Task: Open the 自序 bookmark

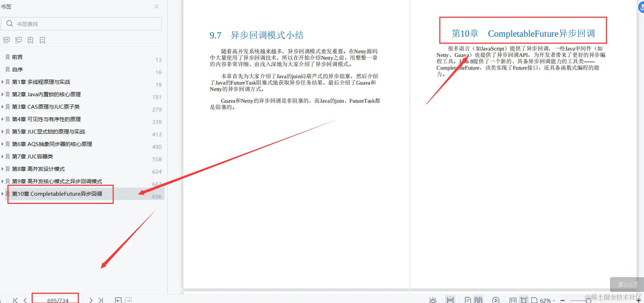Action: 17,69
